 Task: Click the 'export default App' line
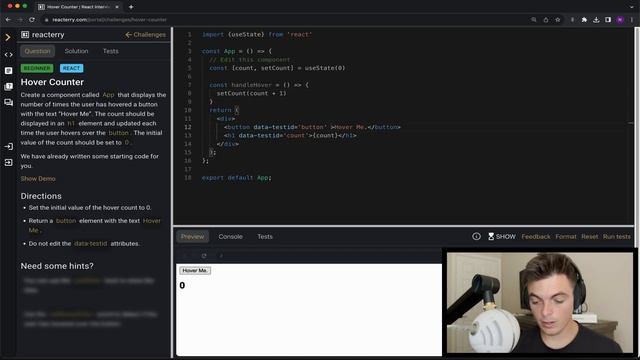(x=236, y=178)
